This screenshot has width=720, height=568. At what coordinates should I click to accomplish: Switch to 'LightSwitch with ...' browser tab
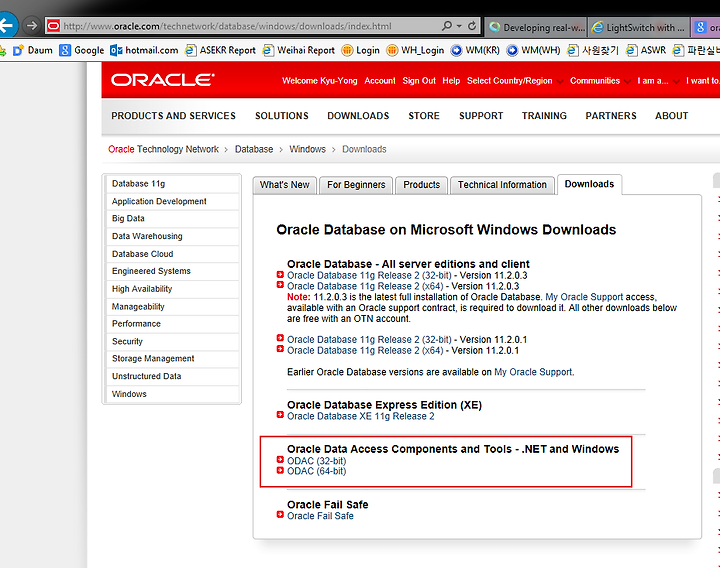(x=640, y=27)
